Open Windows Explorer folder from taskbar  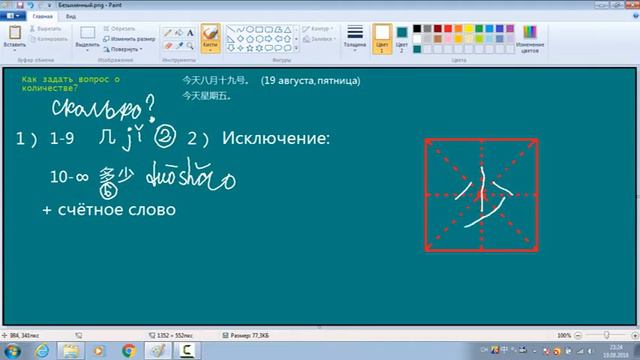[71, 351]
